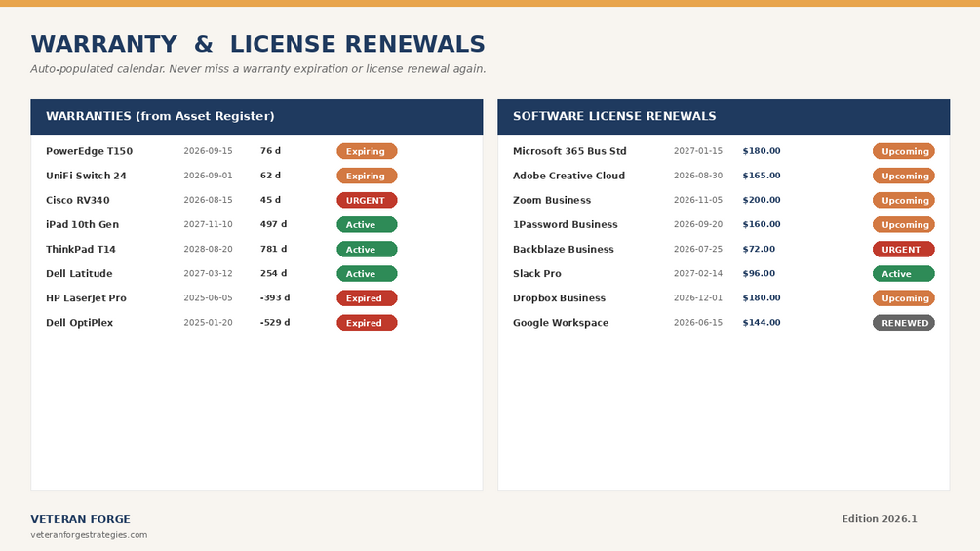Screen dimensions: 980x551
Task: Click the Slack Pro license name
Action: tap(537, 273)
